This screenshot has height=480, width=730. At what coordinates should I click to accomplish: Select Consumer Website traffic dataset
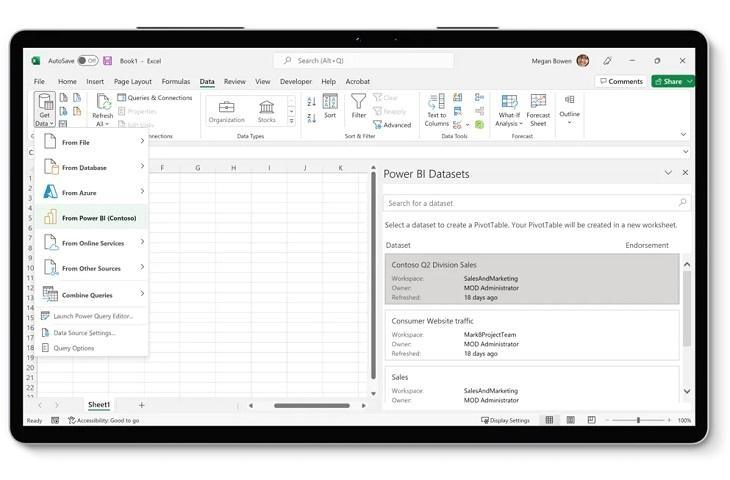pos(532,335)
